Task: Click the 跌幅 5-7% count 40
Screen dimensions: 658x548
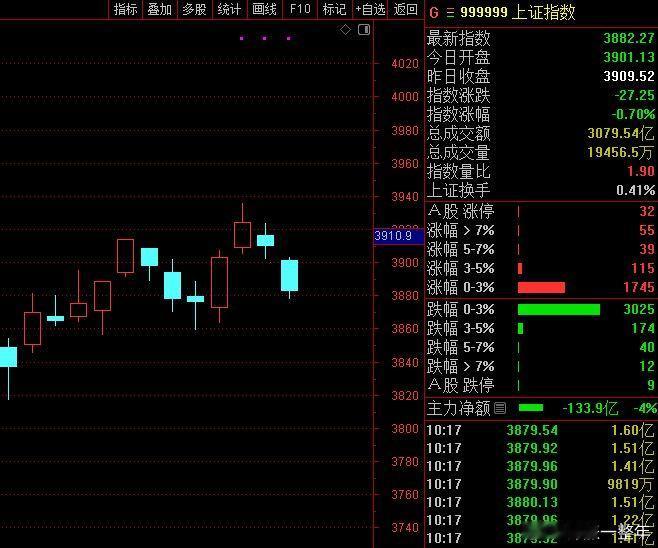Action: (647, 347)
